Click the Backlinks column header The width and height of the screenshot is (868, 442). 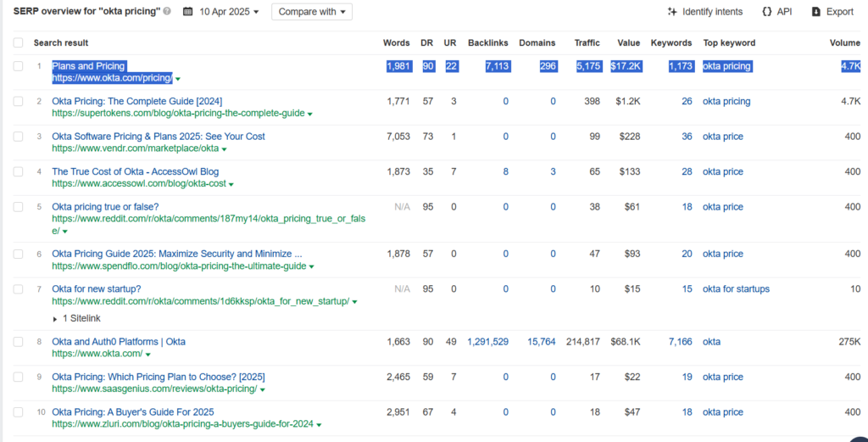click(487, 42)
